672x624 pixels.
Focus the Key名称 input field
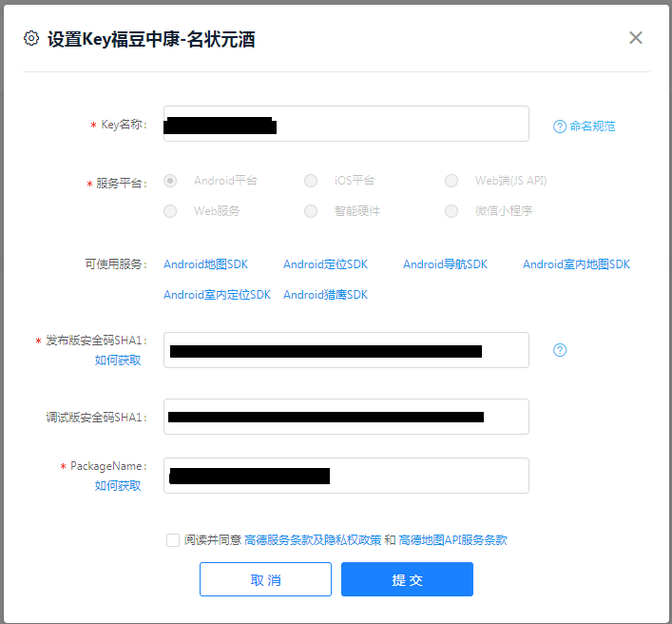[346, 124]
